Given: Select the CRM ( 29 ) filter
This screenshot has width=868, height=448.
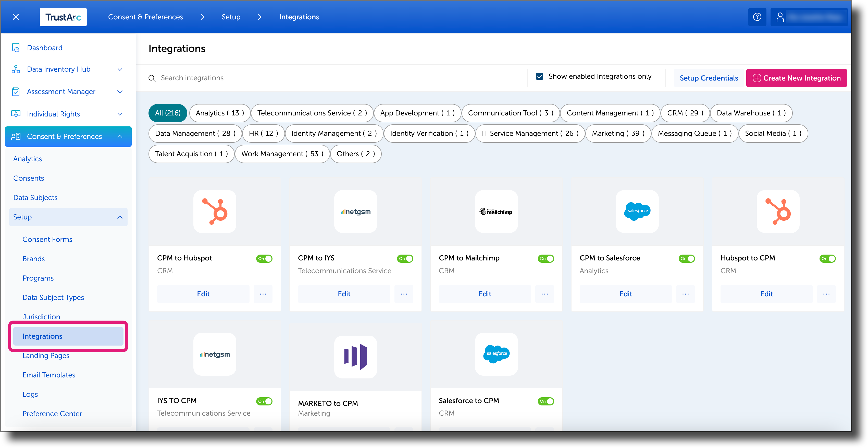Looking at the screenshot, I should pos(685,113).
